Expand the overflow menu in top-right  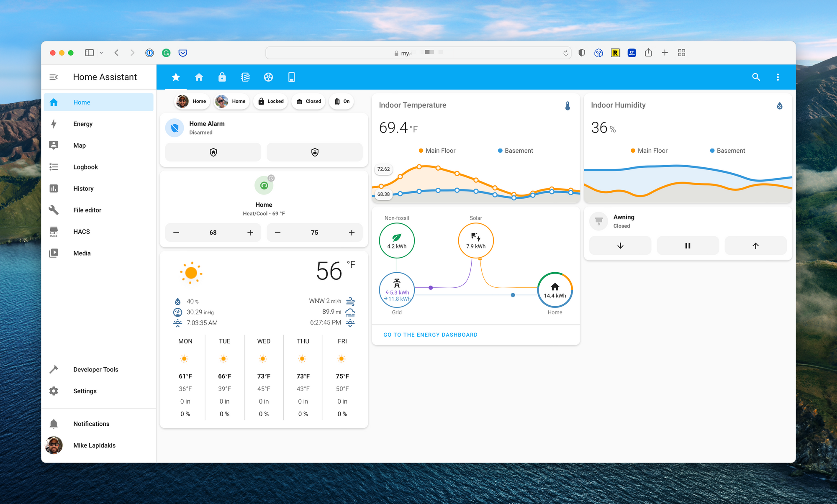coord(778,77)
